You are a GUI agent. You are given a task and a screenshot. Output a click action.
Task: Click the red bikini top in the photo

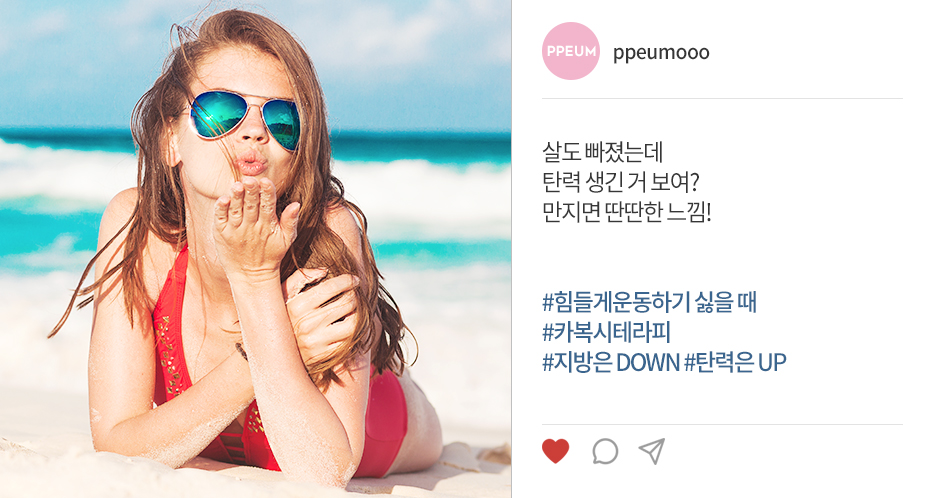tap(171, 330)
